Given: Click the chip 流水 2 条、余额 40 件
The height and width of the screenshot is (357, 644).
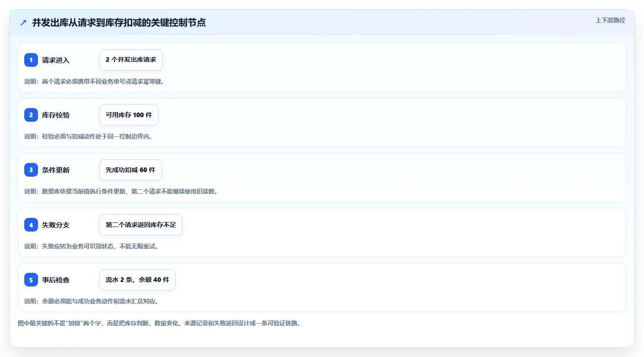Looking at the screenshot, I should (137, 280).
